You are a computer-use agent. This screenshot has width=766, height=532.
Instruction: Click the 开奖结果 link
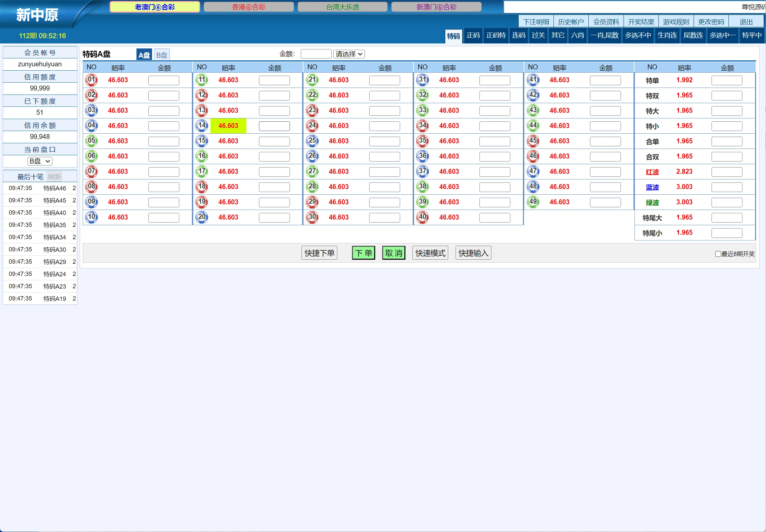[641, 22]
